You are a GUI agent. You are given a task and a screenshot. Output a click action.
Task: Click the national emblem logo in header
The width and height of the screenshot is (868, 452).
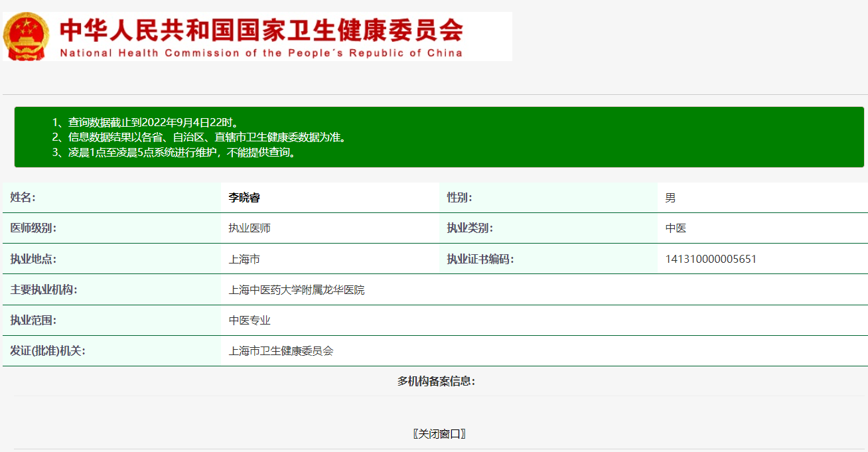25,37
